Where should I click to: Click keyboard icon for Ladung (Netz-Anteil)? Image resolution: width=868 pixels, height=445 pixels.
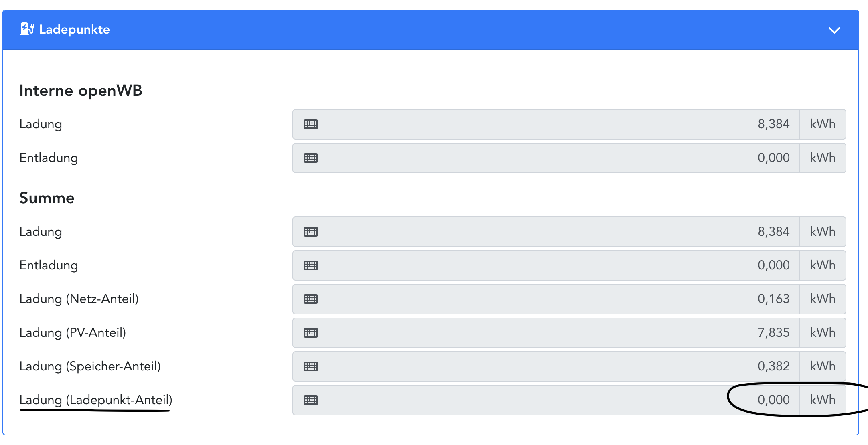(x=311, y=299)
